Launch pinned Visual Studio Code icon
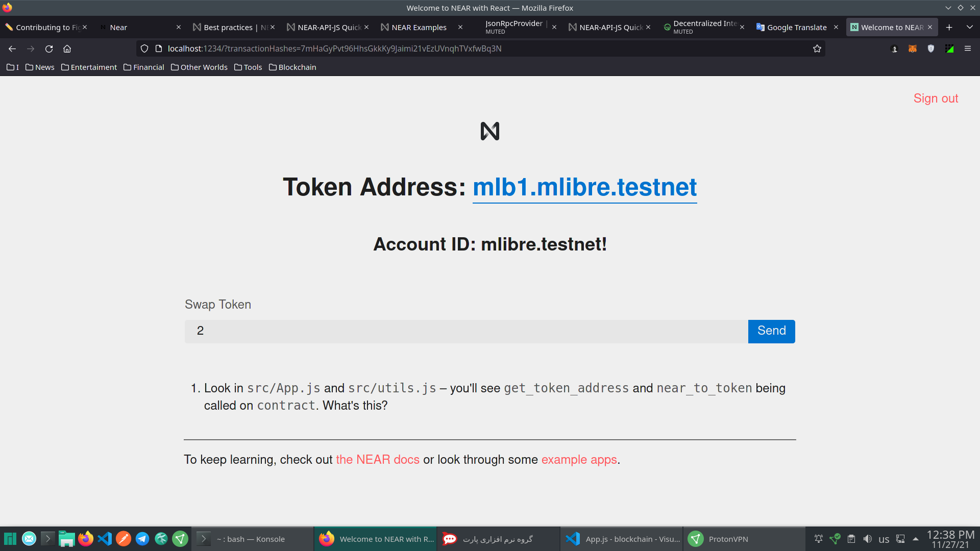This screenshot has height=551, width=980. click(105, 539)
